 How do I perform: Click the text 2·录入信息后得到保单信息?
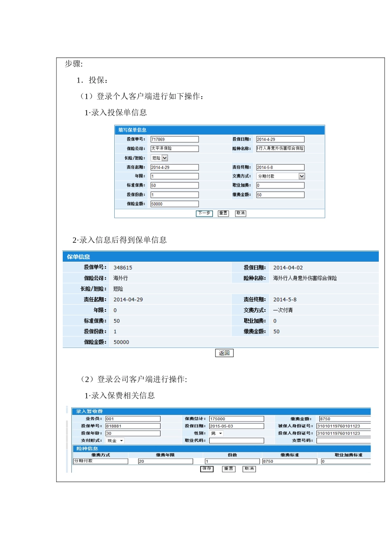point(120,240)
